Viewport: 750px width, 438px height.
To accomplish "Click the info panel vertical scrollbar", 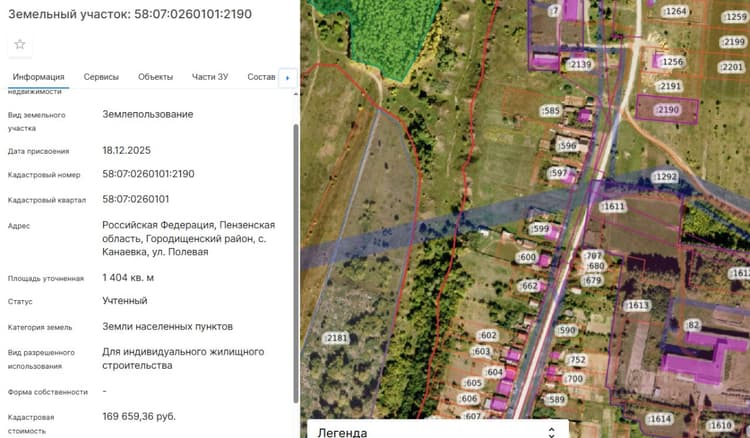I will [296, 262].
